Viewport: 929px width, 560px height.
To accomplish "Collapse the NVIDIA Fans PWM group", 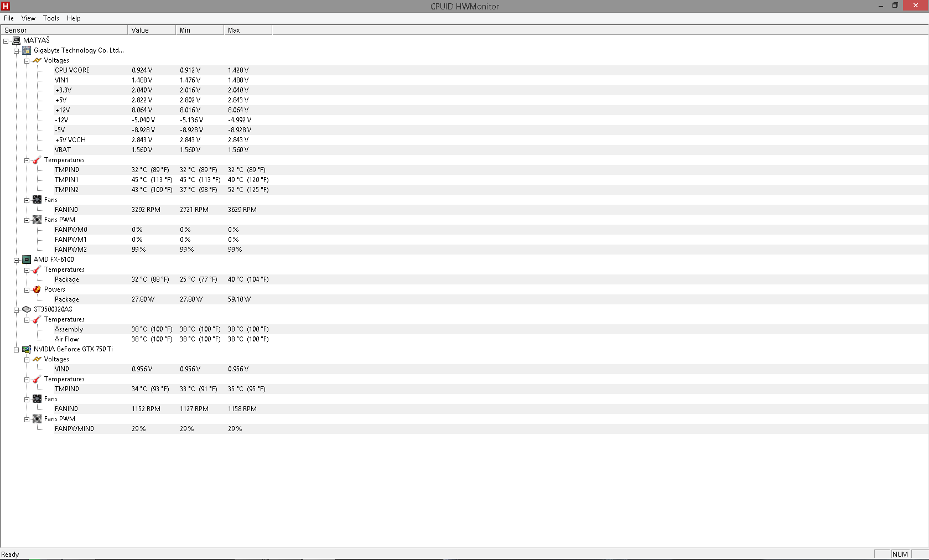I will pyautogui.click(x=27, y=419).
